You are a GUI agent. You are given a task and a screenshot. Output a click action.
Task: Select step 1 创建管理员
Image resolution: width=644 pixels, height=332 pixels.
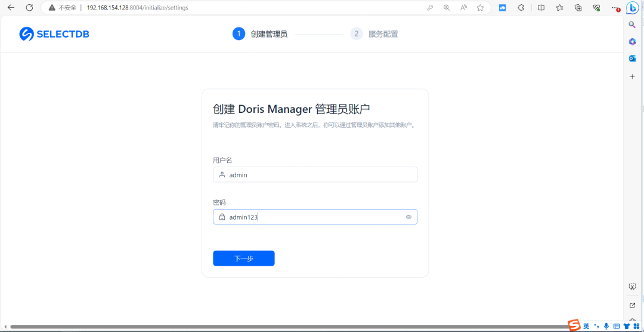point(260,33)
